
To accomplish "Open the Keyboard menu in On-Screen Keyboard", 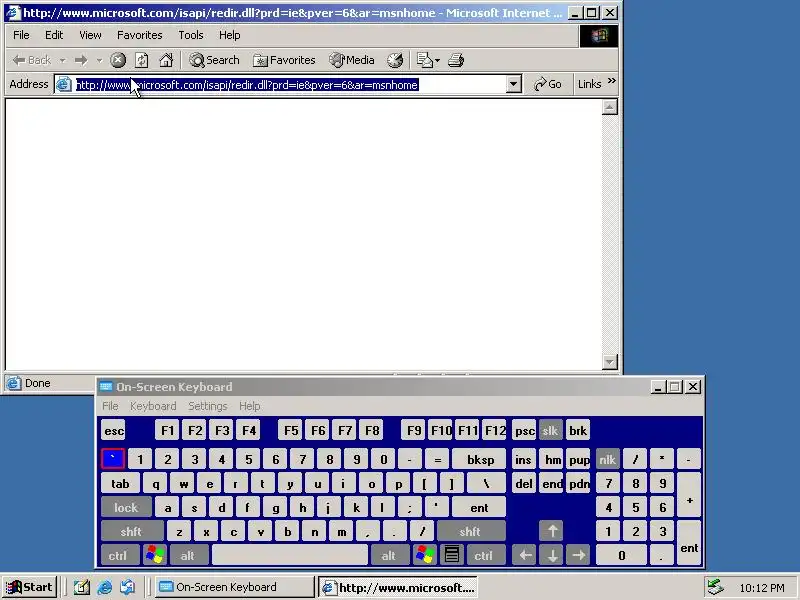I will [x=153, y=406].
